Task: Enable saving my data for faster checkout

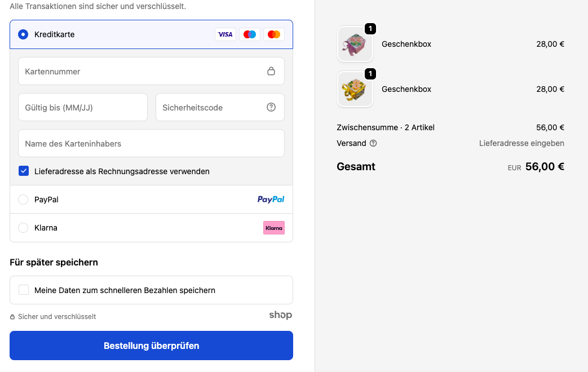Action: click(x=24, y=290)
